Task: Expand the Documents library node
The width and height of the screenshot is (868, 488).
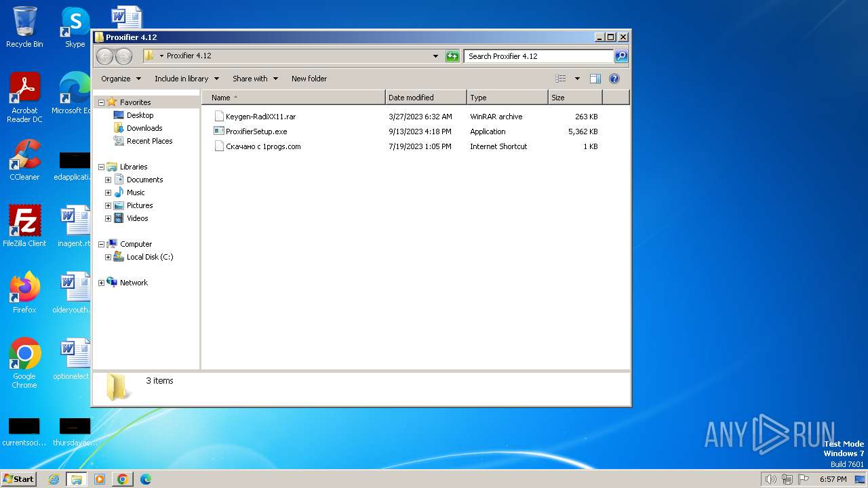Action: [108, 180]
